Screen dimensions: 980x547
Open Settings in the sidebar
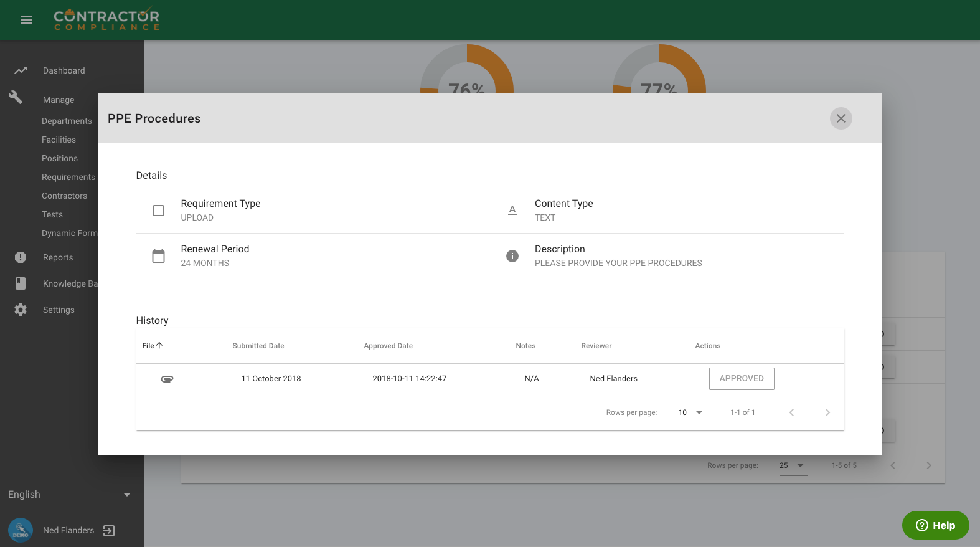(59, 310)
